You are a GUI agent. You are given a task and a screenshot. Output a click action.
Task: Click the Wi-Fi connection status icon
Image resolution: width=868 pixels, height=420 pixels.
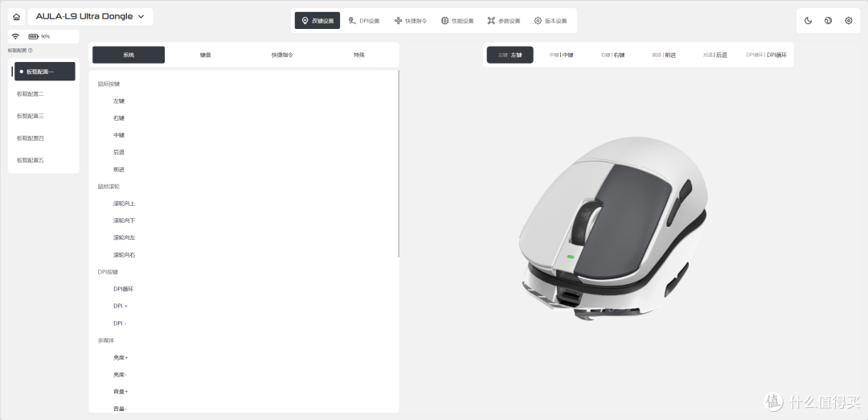15,36
